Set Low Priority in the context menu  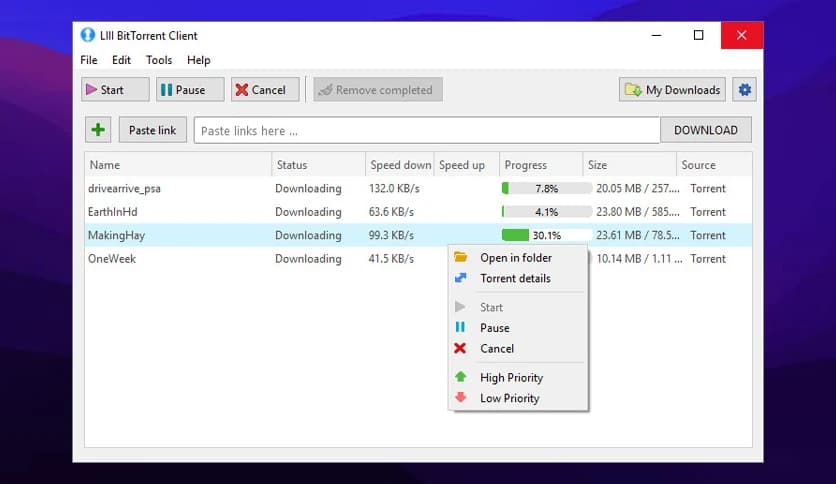point(518,398)
